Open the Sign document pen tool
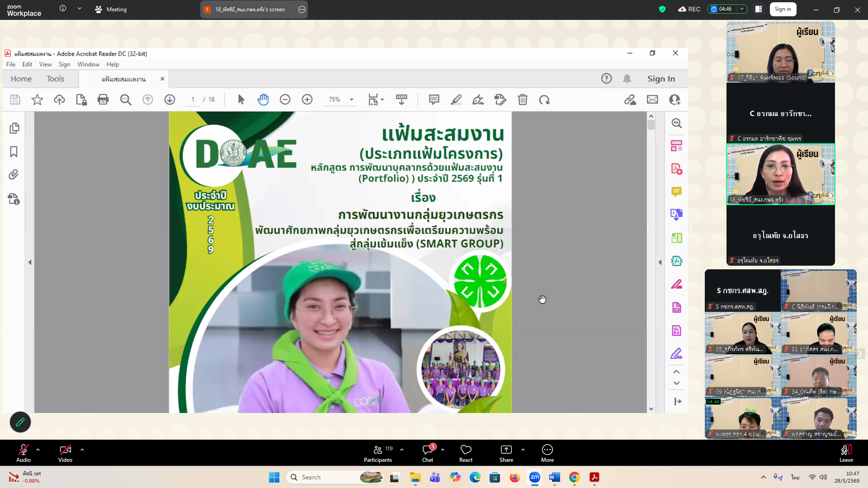Image resolution: width=868 pixels, height=488 pixels. click(478, 99)
